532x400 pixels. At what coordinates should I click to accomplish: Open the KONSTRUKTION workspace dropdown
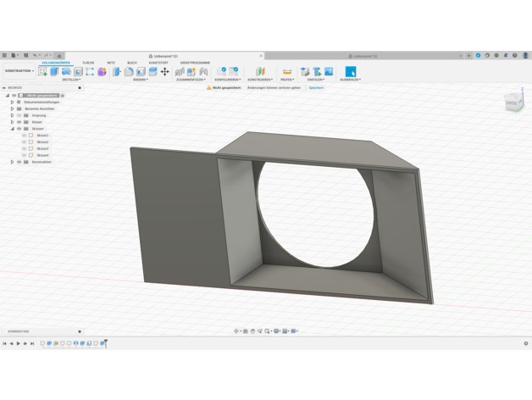click(x=19, y=71)
